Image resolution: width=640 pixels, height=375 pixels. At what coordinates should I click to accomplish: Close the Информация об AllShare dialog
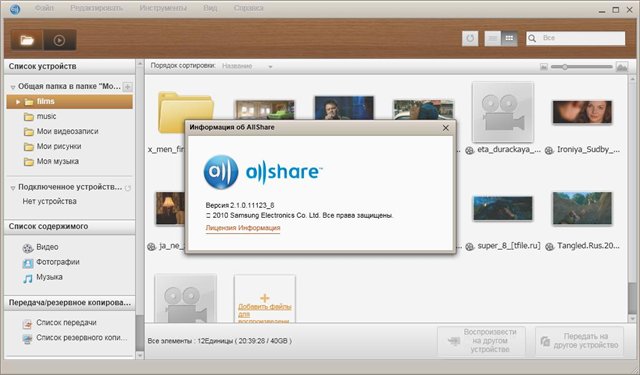point(446,128)
